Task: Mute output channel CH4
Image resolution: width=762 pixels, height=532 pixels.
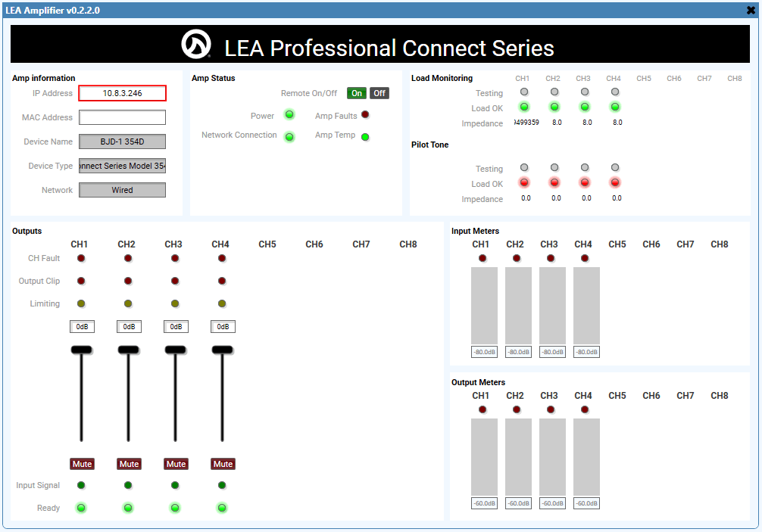Action: coord(223,464)
